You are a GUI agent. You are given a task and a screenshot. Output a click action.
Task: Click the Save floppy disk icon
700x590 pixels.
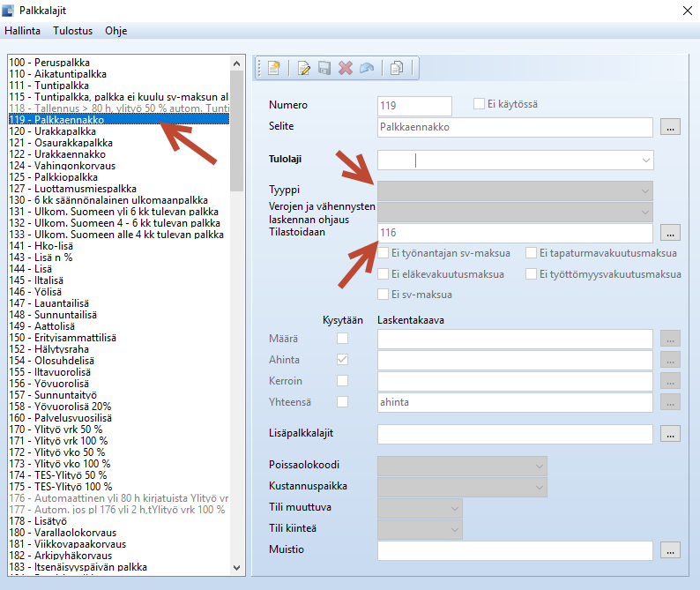[x=324, y=68]
